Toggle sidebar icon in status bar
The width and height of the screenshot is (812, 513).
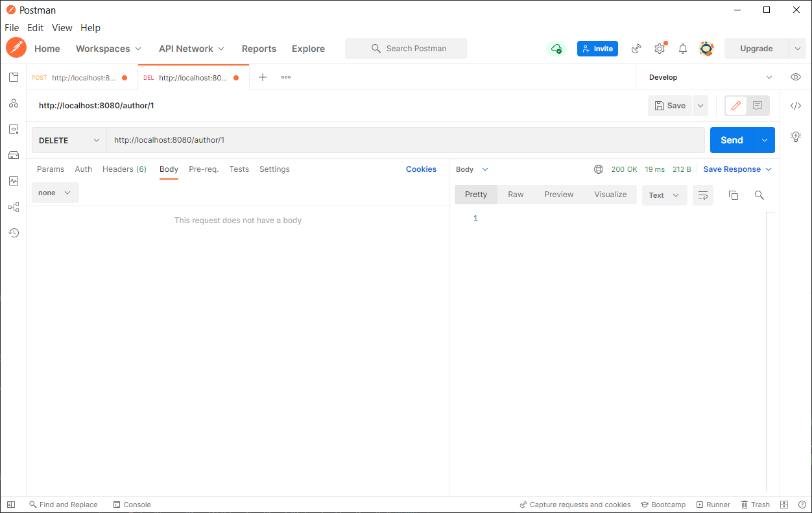pyautogui.click(x=11, y=505)
